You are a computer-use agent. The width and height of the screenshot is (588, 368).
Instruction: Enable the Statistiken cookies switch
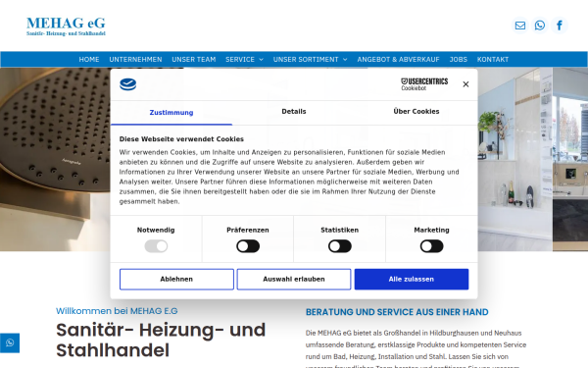pyautogui.click(x=340, y=246)
